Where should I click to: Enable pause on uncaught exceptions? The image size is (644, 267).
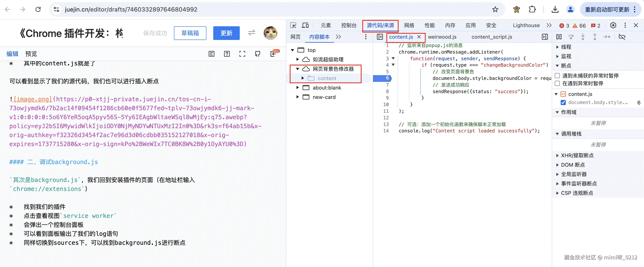pyautogui.click(x=557, y=75)
